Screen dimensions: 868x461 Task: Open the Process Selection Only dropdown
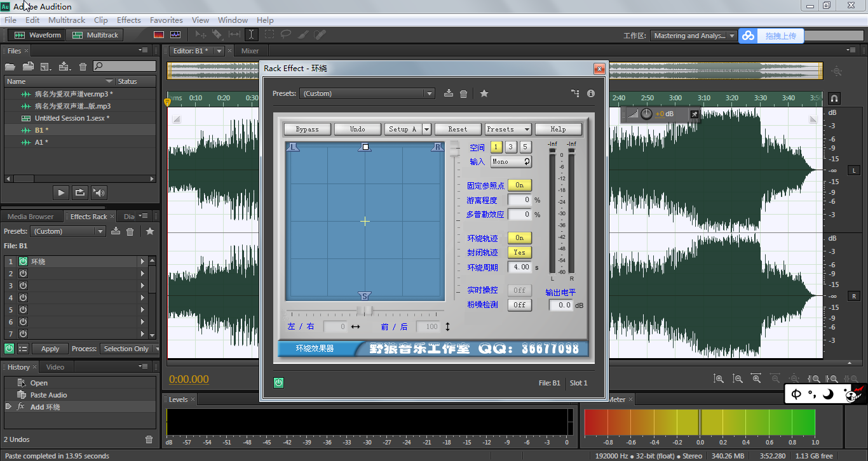pos(130,349)
